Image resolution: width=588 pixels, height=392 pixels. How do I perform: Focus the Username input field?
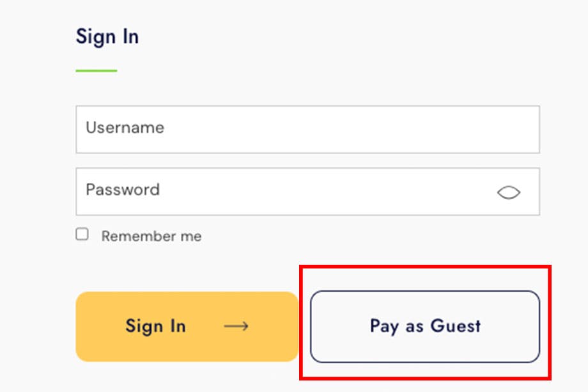click(x=307, y=129)
